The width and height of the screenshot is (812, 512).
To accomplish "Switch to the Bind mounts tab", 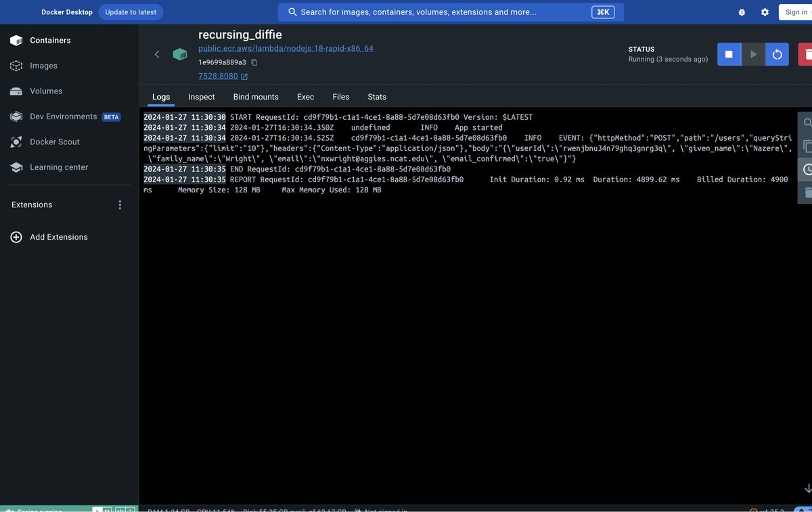I will 256,97.
